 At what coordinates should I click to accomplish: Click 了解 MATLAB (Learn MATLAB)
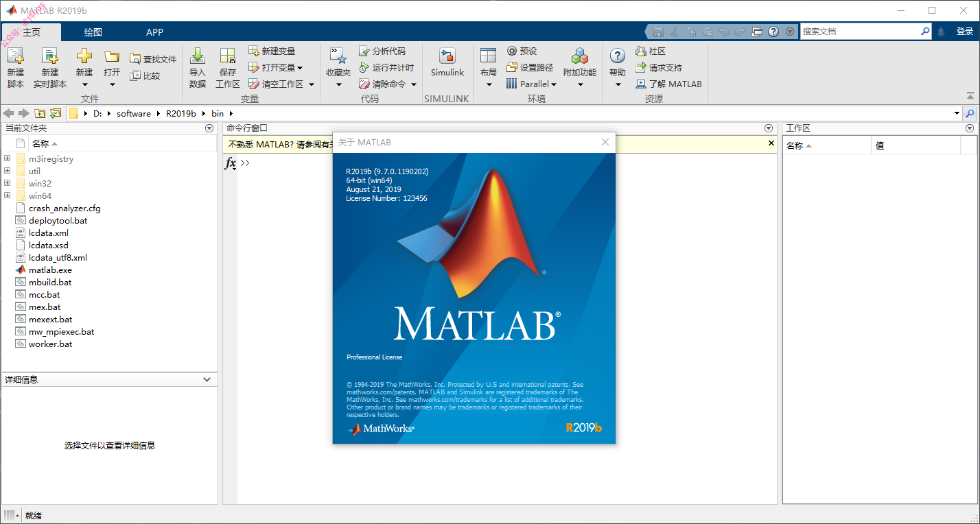click(x=668, y=84)
